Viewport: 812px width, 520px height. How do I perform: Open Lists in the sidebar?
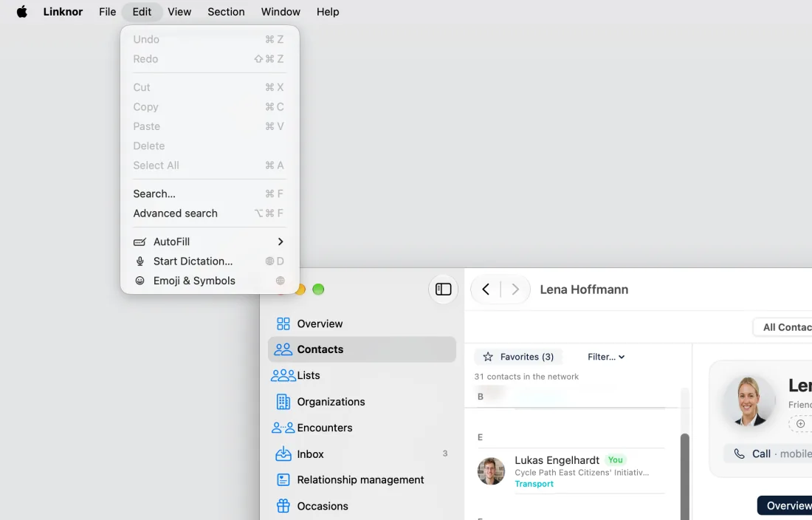362,375
